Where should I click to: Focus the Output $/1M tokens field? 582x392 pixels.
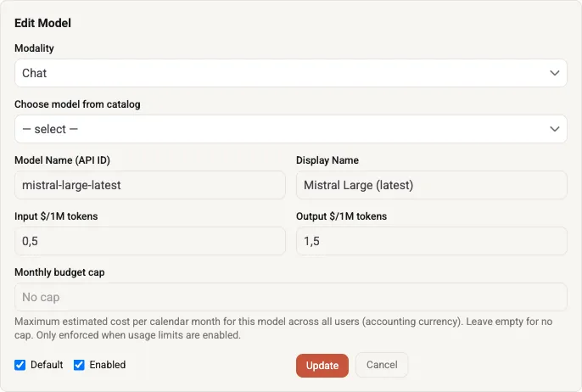pos(431,241)
